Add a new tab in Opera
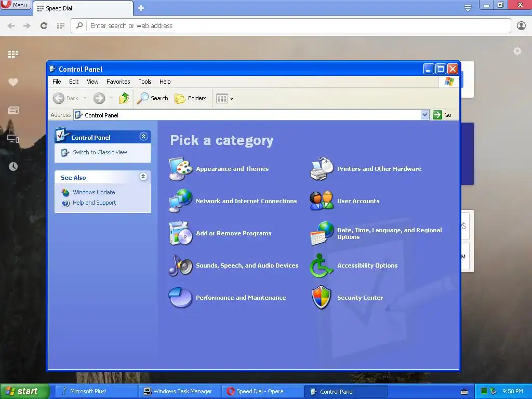 click(x=141, y=8)
